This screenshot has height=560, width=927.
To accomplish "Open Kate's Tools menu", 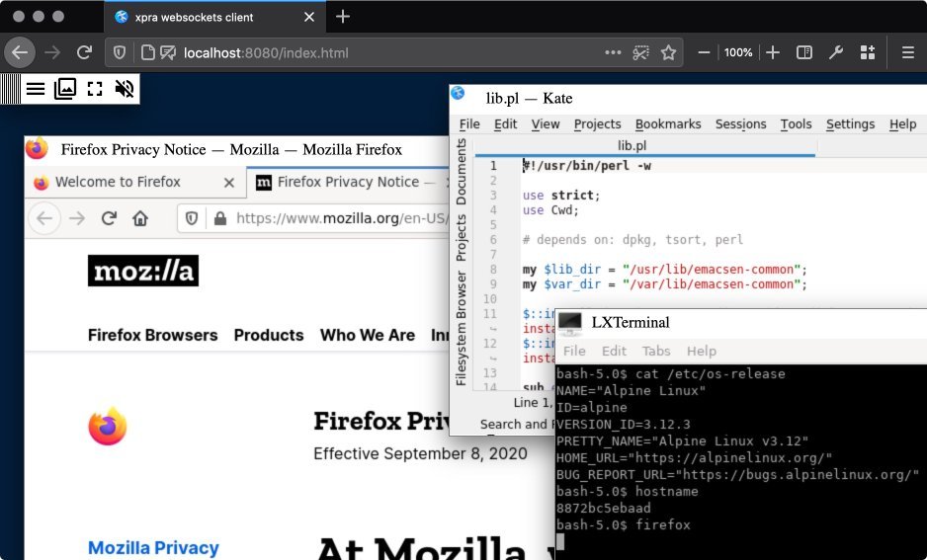I will pyautogui.click(x=796, y=124).
